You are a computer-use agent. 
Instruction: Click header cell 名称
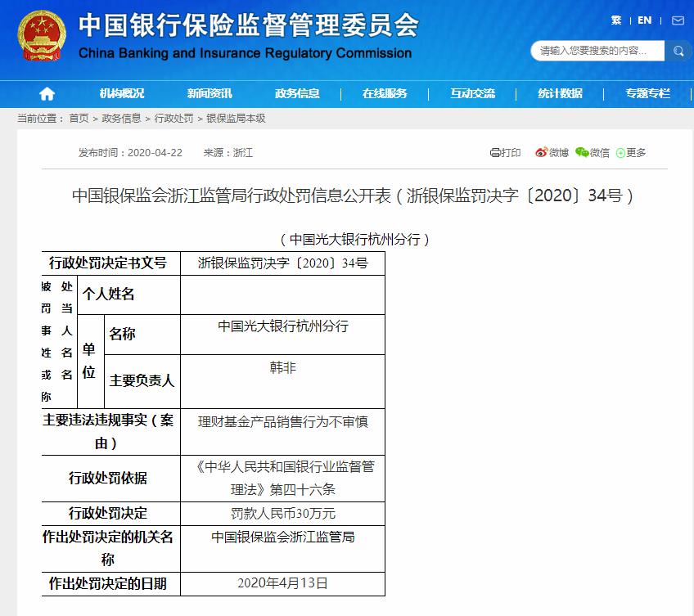[142, 335]
